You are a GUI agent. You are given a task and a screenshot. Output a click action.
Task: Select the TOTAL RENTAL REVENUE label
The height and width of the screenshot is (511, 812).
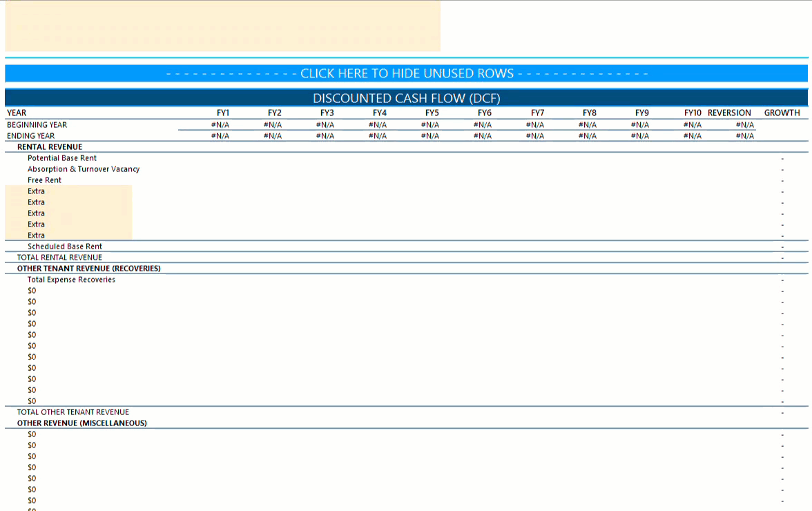[59, 258]
